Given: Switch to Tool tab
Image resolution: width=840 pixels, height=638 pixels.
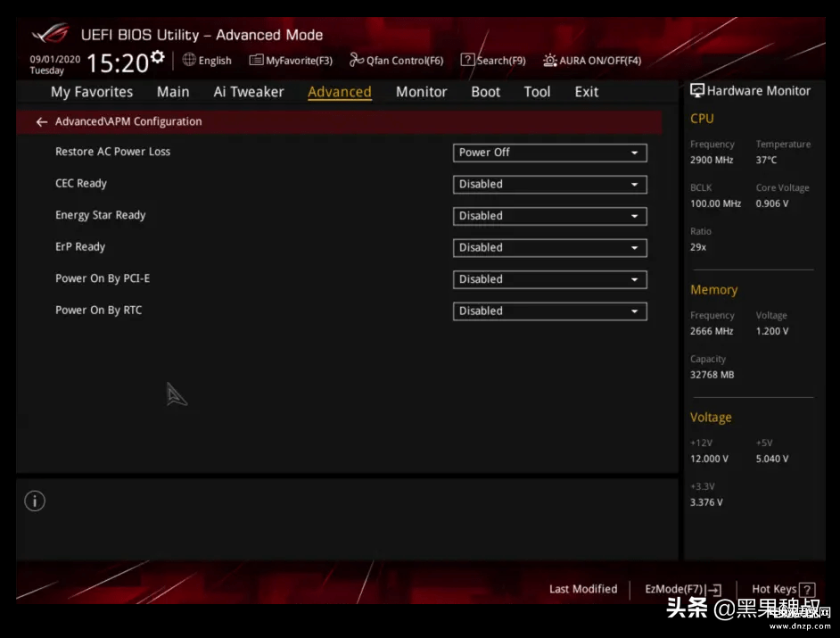Looking at the screenshot, I should [x=537, y=92].
